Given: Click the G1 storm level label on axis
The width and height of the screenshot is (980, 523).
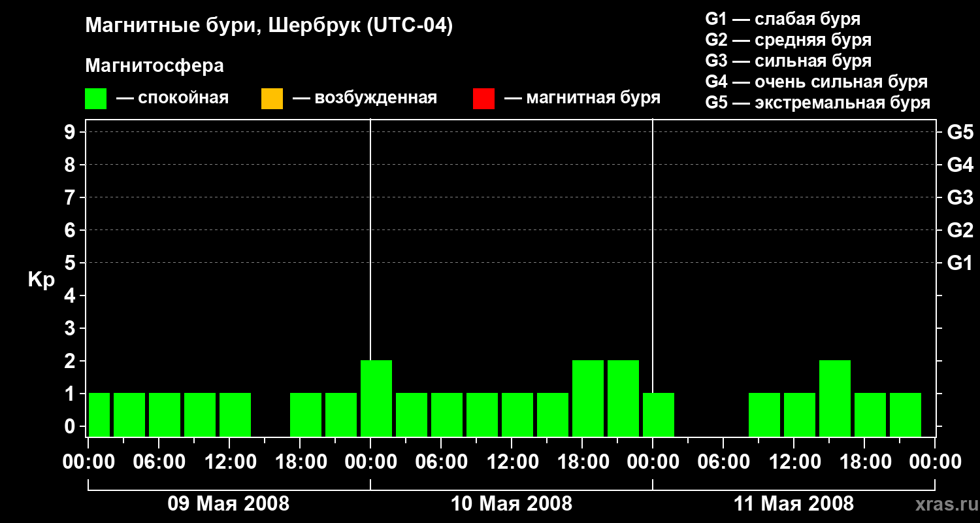Looking at the screenshot, I should 960,263.
